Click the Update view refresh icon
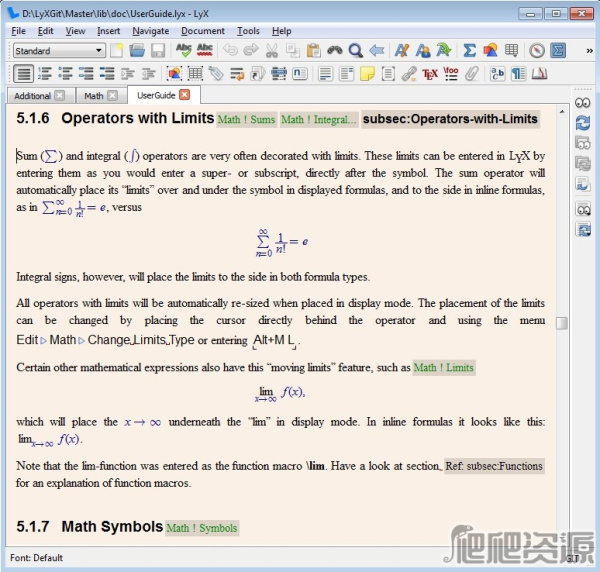 pos(583,123)
